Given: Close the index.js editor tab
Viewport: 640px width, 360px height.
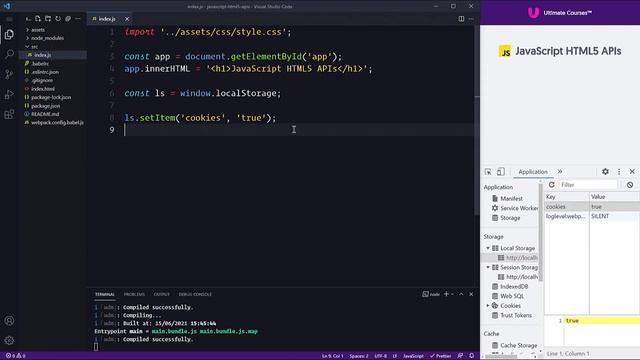Looking at the screenshot, I should pyautogui.click(x=127, y=19).
